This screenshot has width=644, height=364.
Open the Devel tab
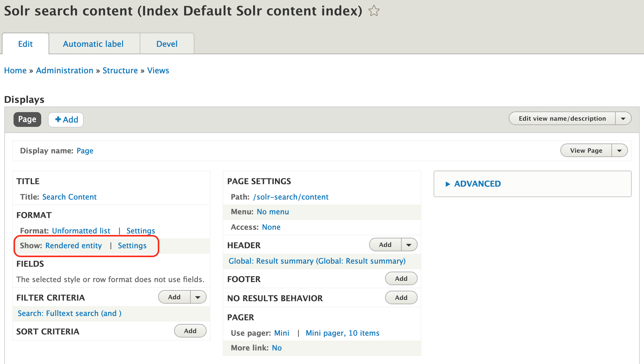167,44
